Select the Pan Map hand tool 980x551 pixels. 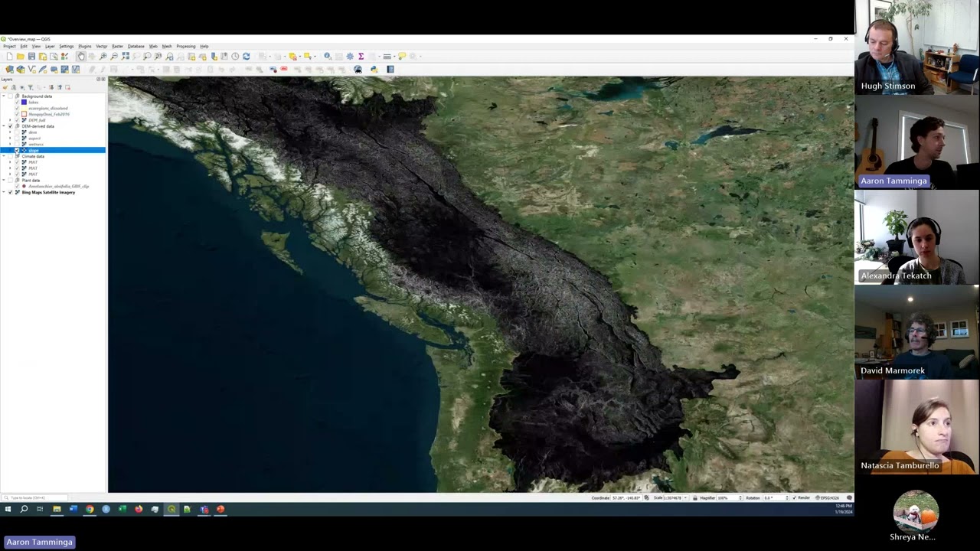point(81,56)
